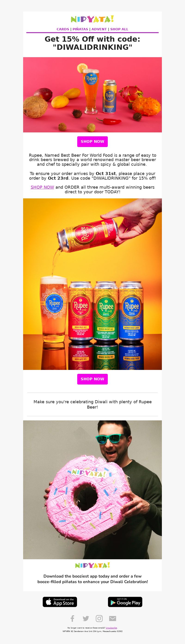This screenshot has width=185, height=644.
Task: Open the CARDS menu link
Action: pos(63,29)
